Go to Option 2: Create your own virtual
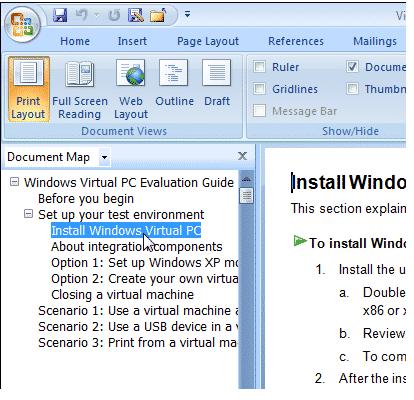414x400 pixels. point(145,279)
